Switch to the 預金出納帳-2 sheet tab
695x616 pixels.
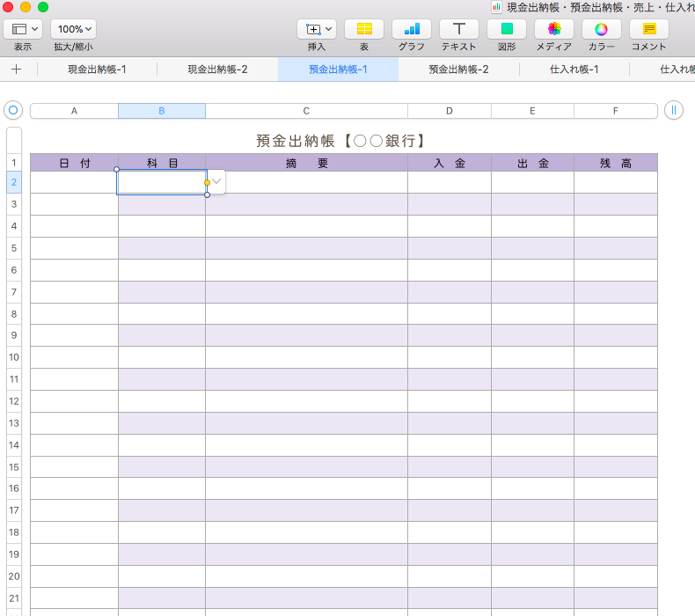pos(458,69)
